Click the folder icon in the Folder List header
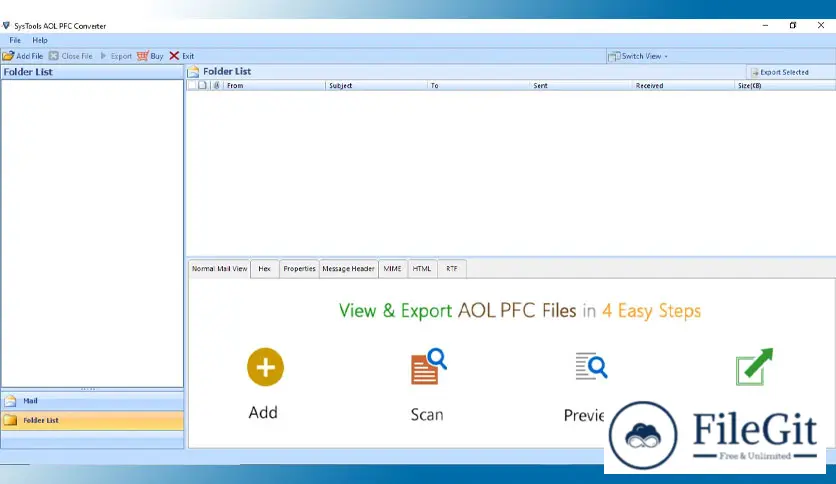This screenshot has height=484, width=836. [193, 71]
